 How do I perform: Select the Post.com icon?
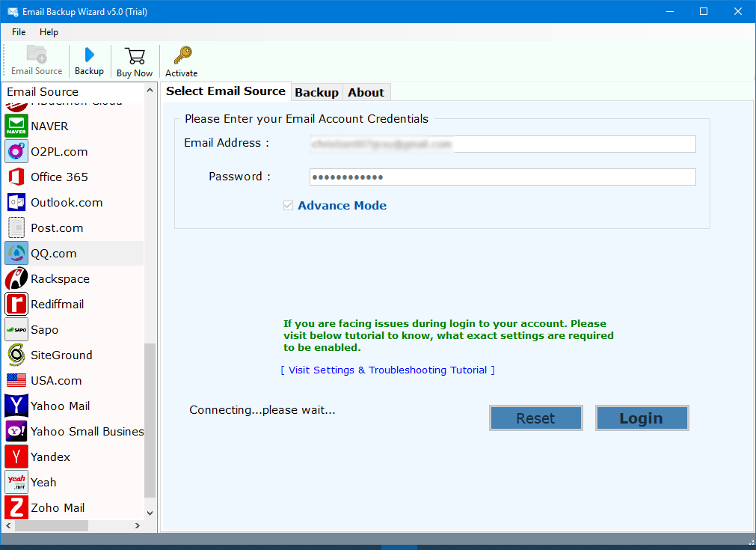click(16, 227)
